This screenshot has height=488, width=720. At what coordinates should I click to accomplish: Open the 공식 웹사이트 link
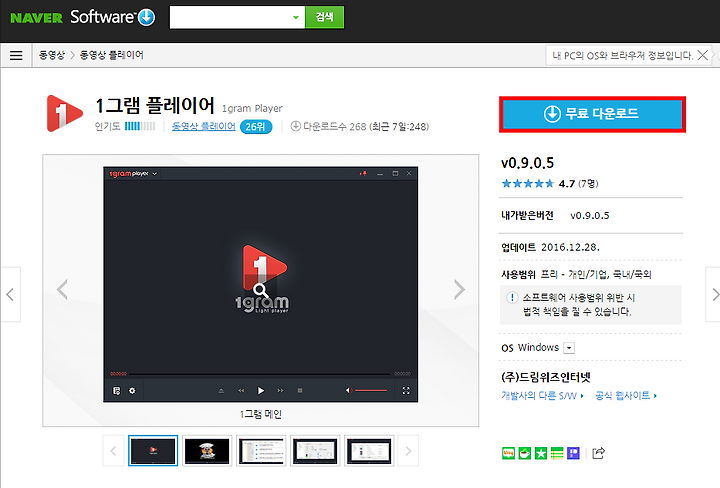coord(625,395)
